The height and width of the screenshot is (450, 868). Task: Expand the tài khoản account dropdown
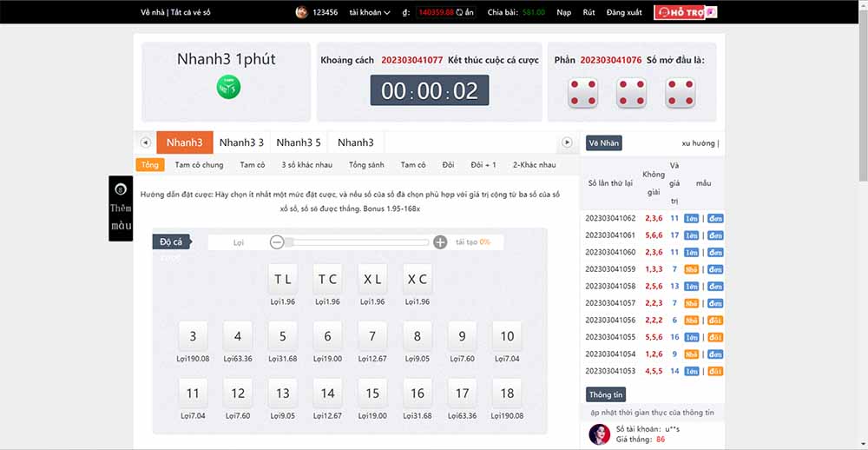pyautogui.click(x=370, y=12)
